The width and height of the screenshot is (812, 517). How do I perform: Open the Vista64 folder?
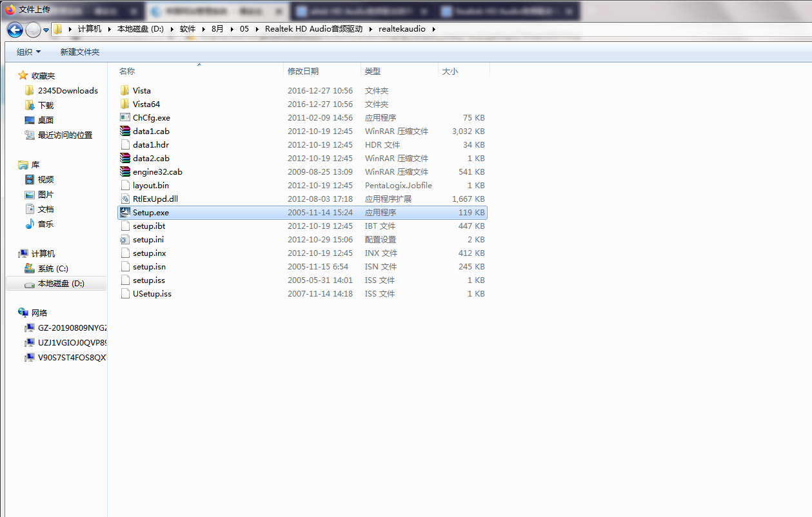(x=143, y=104)
